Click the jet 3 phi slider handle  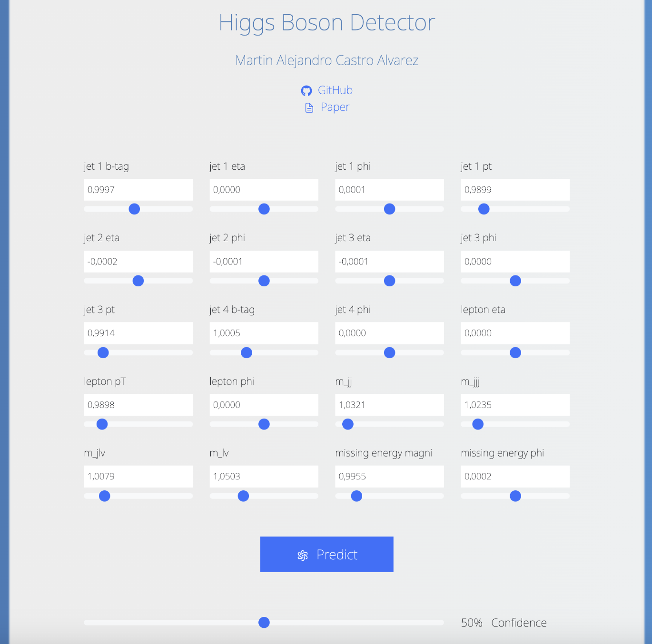(x=515, y=281)
